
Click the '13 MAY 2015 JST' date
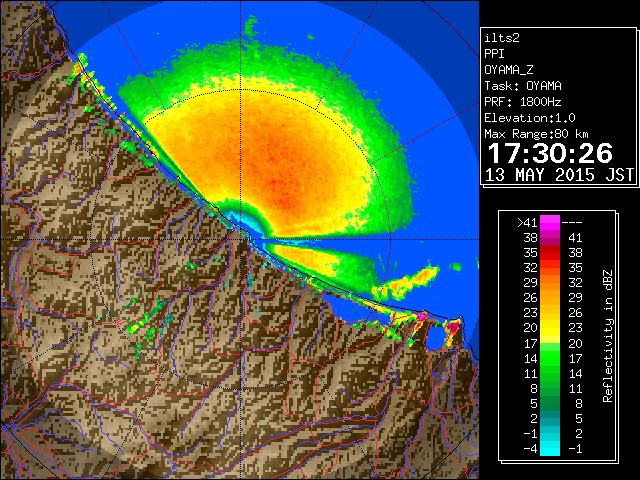coord(560,175)
